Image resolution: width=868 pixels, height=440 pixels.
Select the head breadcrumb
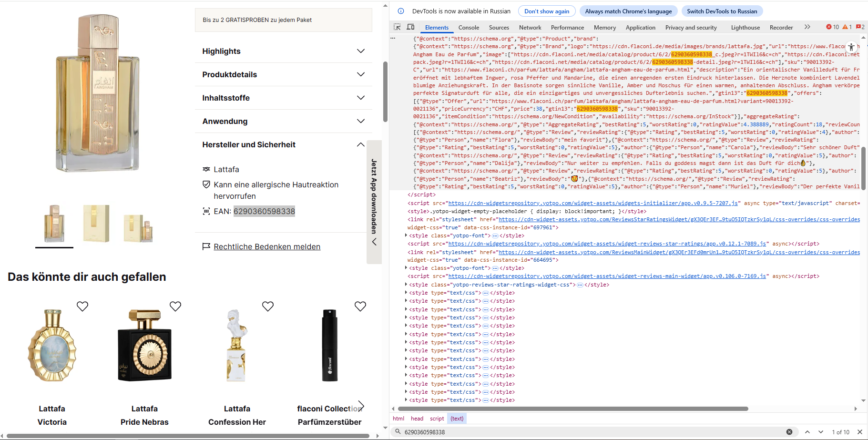pos(417,419)
